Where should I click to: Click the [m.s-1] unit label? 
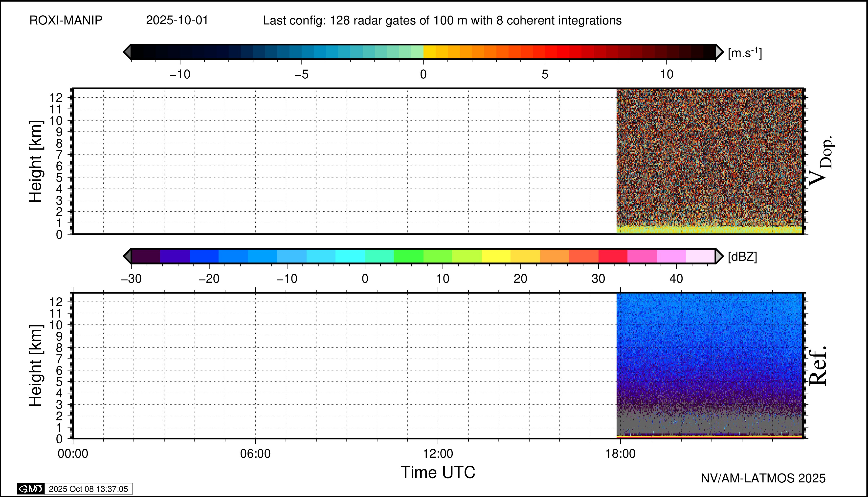[745, 53]
